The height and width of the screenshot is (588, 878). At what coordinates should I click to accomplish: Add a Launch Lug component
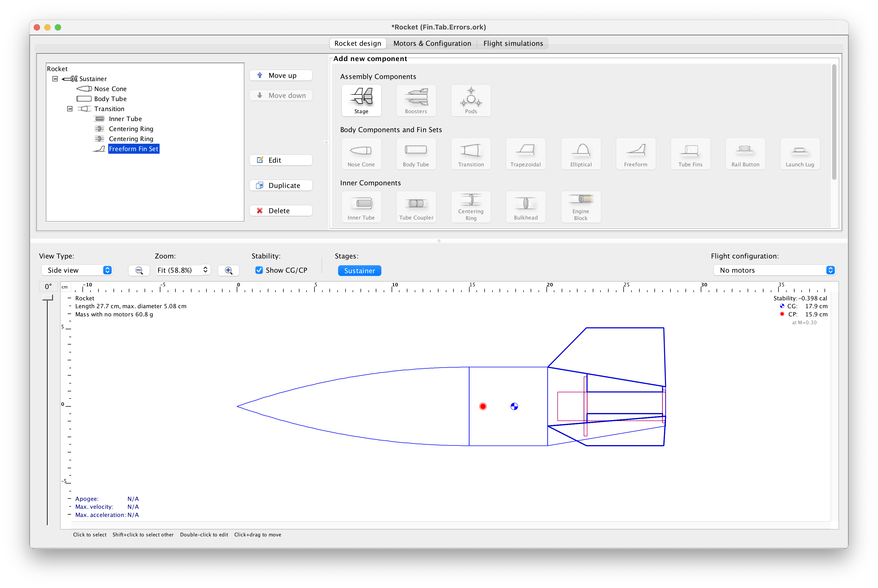point(800,154)
